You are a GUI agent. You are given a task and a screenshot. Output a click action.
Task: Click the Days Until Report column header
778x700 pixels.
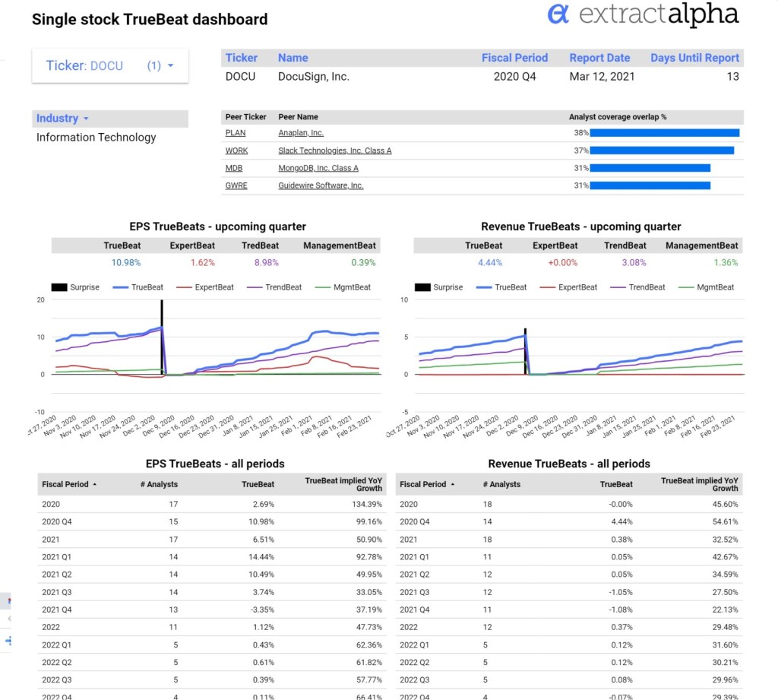(694, 58)
